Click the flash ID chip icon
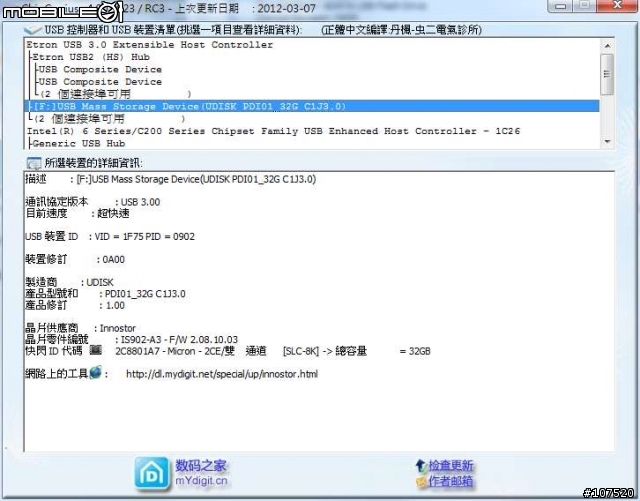 [x=96, y=350]
